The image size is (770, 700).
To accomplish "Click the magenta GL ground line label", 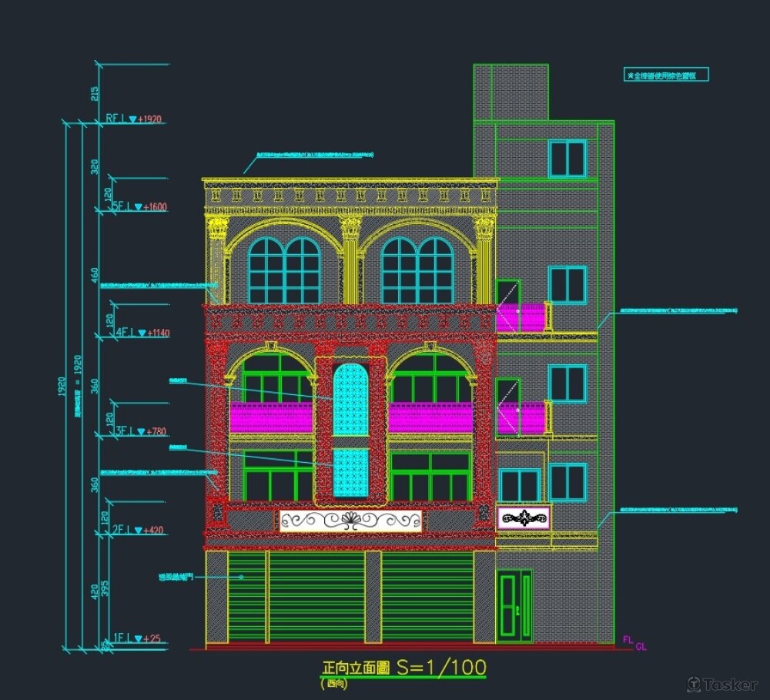I will [641, 648].
